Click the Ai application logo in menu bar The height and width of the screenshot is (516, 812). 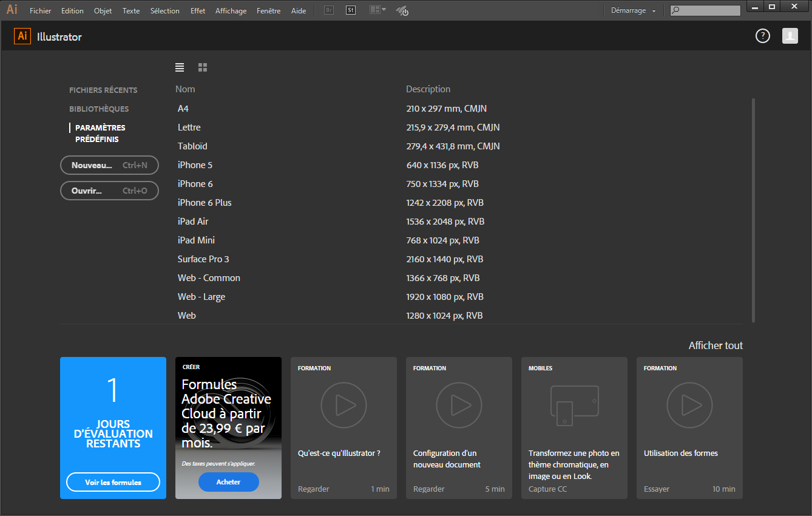click(12, 10)
